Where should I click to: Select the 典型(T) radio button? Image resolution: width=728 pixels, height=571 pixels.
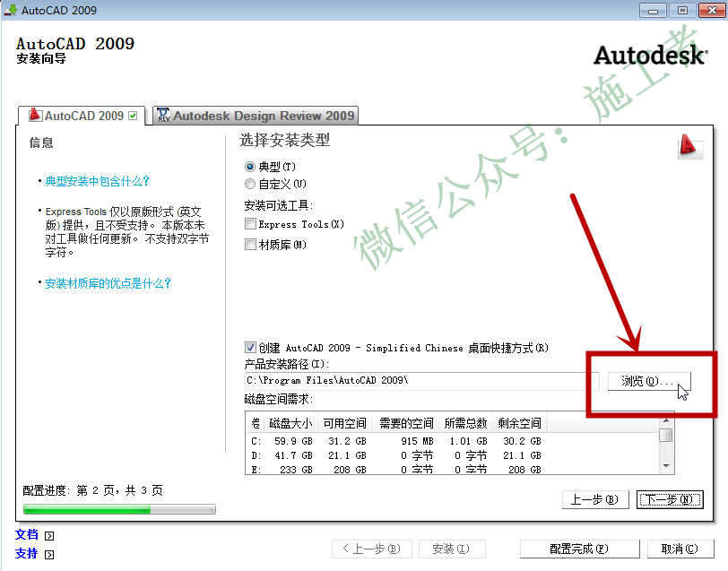tap(250, 166)
